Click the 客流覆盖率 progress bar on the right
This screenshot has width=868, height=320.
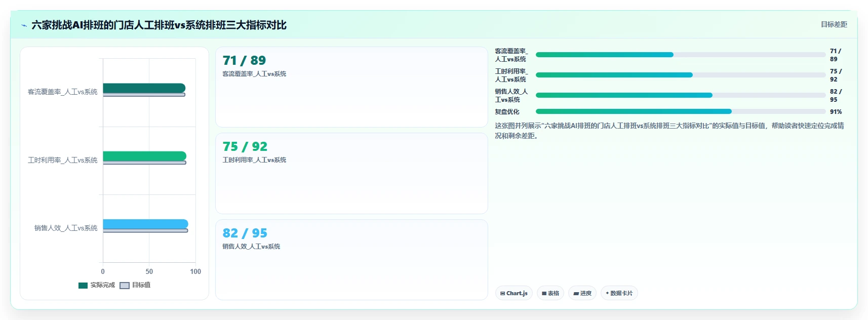click(681, 55)
